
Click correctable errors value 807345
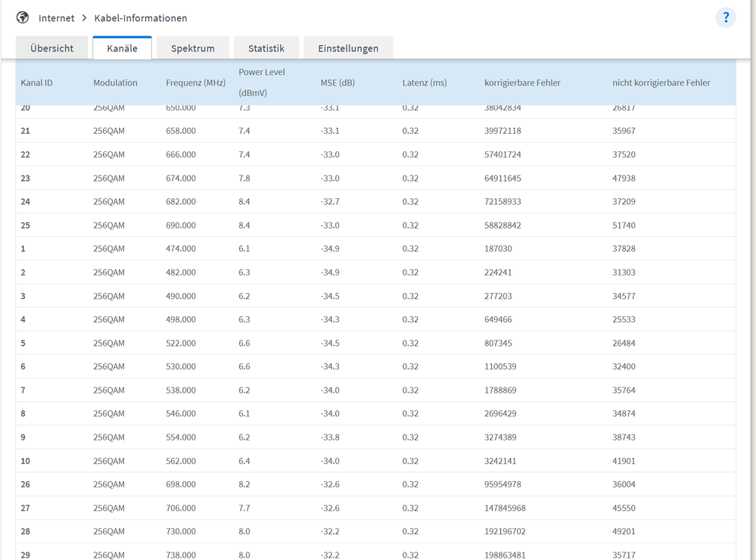(498, 343)
